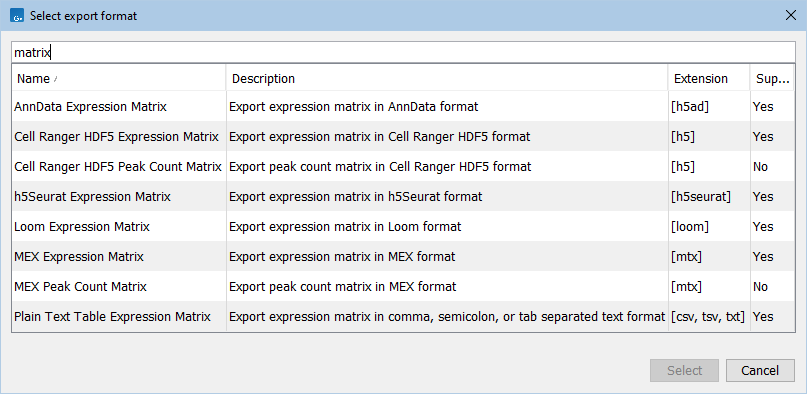Click description 'Export expression matrix in MEX format'

[342, 256]
